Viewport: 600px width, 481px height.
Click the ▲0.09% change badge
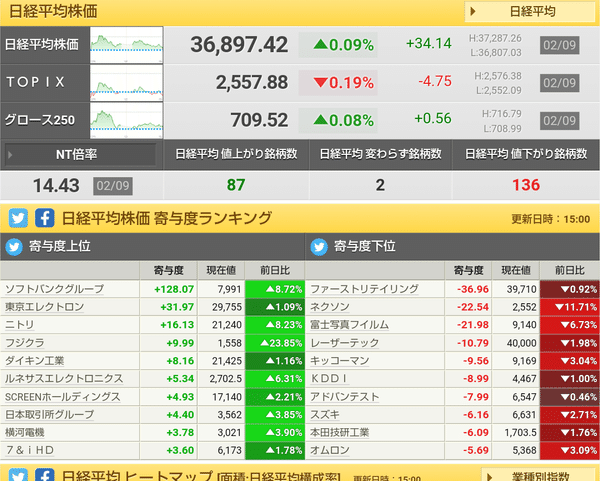(338, 45)
